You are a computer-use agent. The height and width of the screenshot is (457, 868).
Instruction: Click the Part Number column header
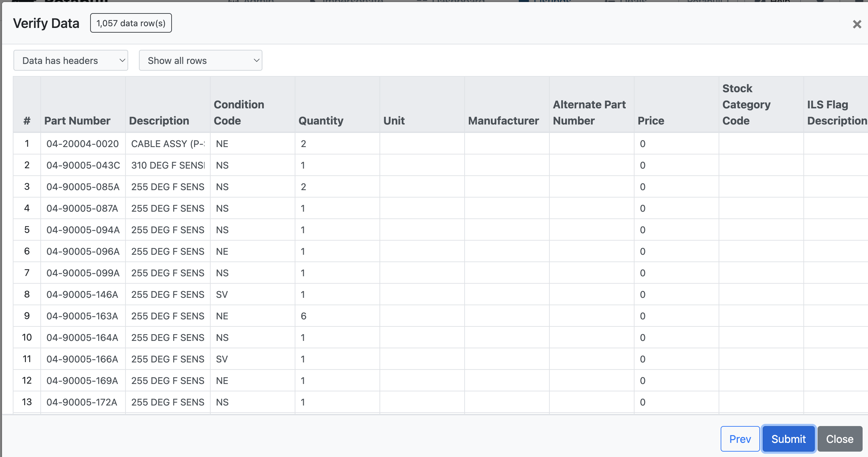77,121
